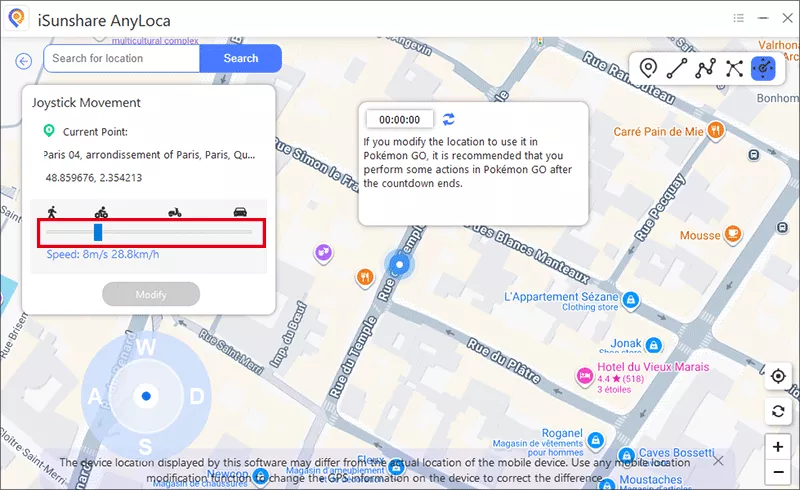Choose the scooter speed icon
This screenshot has width=800, height=490.
pos(173,212)
